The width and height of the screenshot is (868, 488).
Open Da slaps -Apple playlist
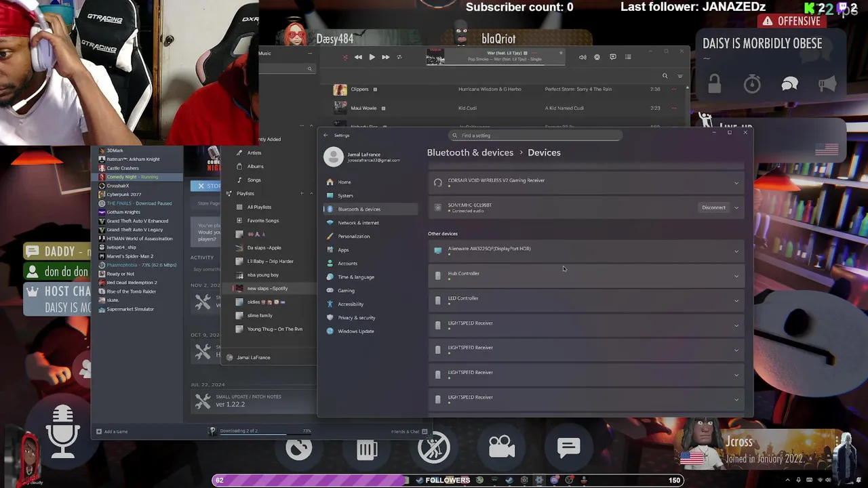click(x=264, y=247)
